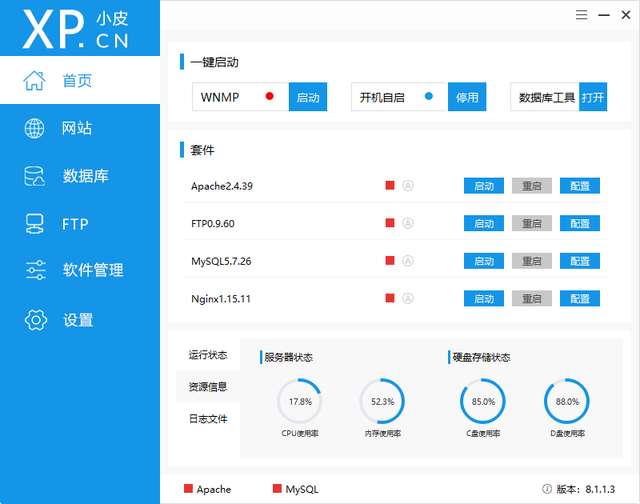Viewport: 640px width, 504px height.
Task: Click the gear icon for 设置
Action: tap(36, 320)
